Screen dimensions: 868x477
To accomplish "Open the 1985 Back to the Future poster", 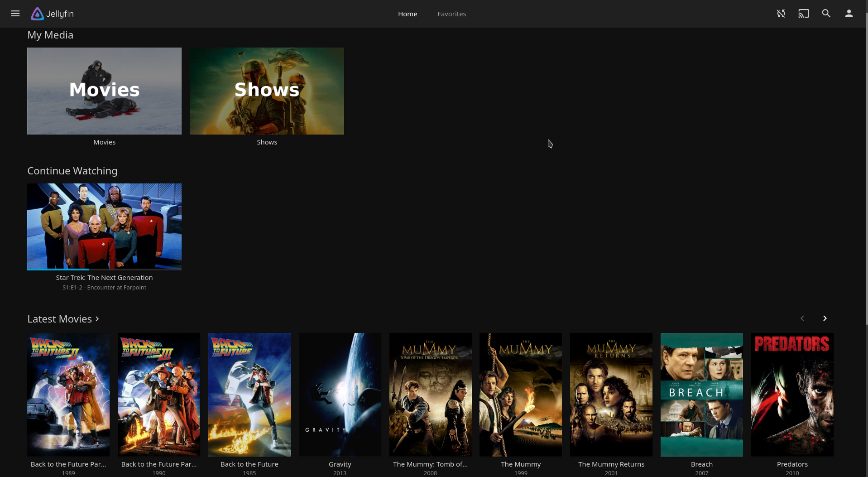I will 249,395.
